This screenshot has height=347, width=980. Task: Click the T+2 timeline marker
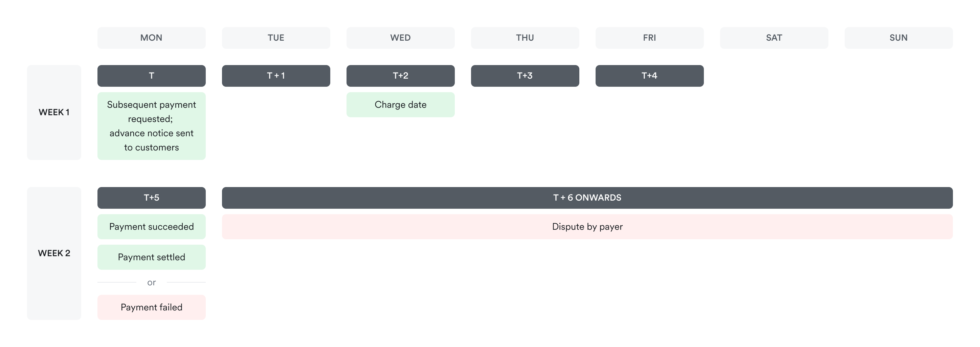[400, 76]
